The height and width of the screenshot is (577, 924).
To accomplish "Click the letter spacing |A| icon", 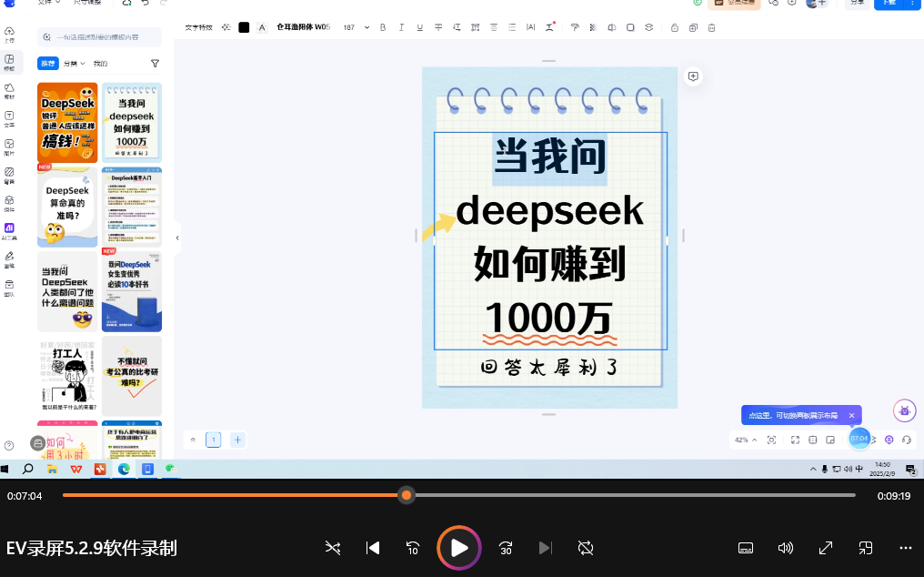I will (x=531, y=27).
